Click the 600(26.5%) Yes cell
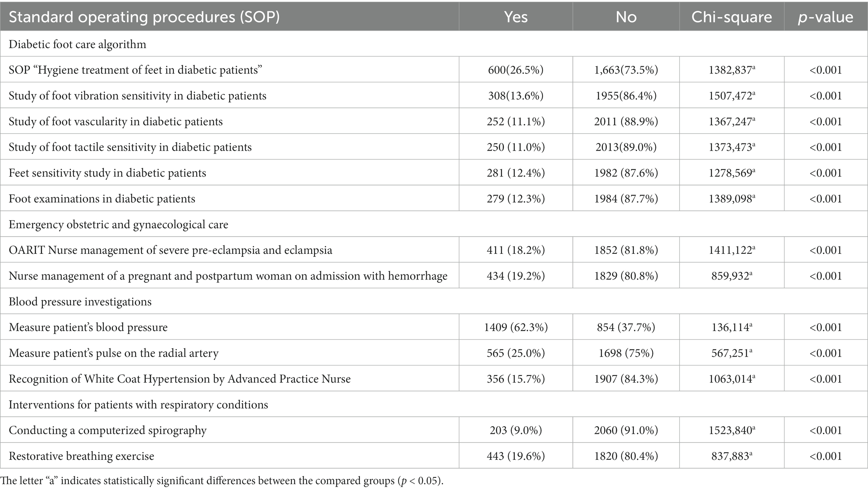 tap(515, 70)
